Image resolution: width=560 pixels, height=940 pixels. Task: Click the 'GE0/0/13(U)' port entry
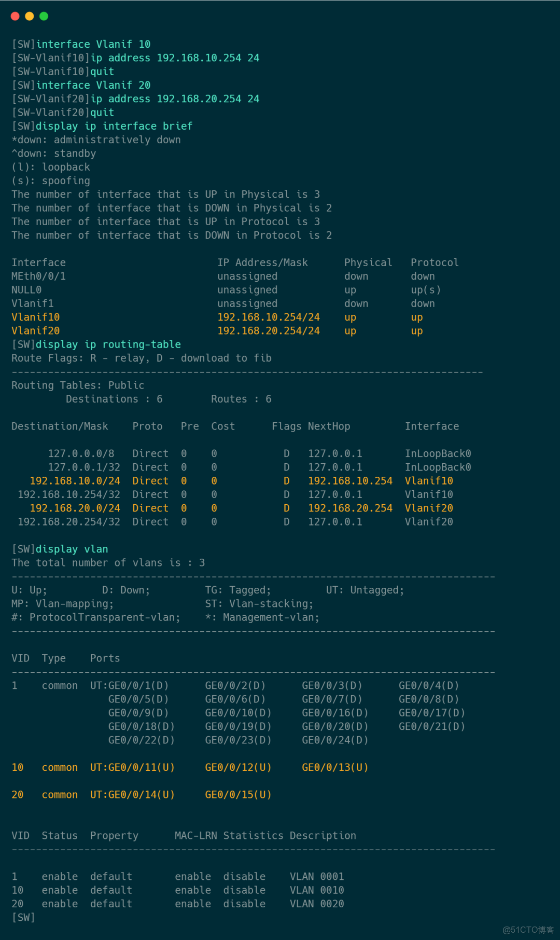335,767
